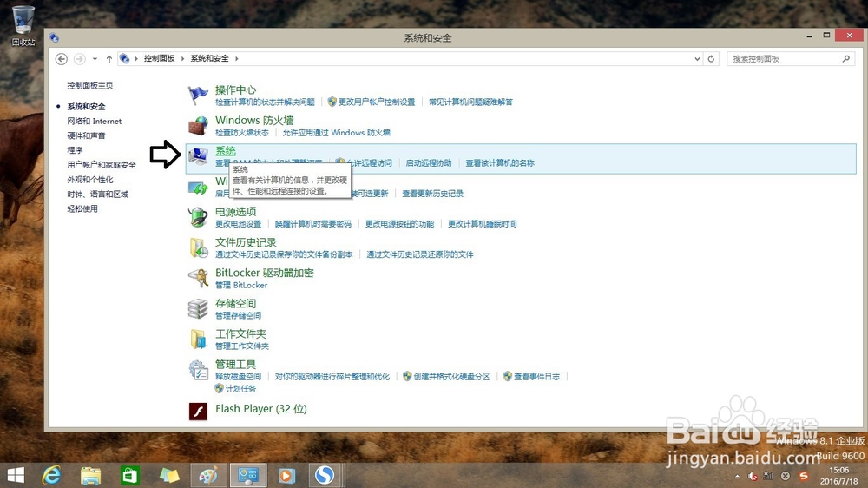This screenshot has height=488, width=868.
Task: Click 启动远程协助 link
Action: pyautogui.click(x=429, y=163)
